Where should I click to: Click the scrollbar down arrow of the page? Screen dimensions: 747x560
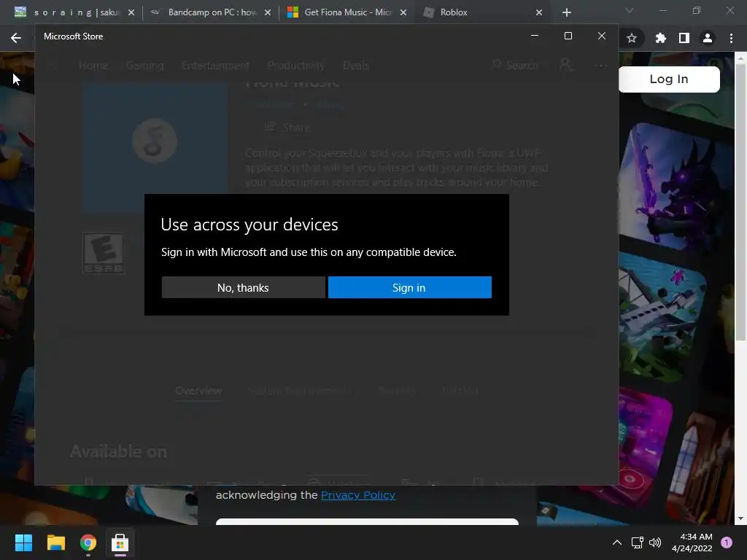[x=740, y=518]
